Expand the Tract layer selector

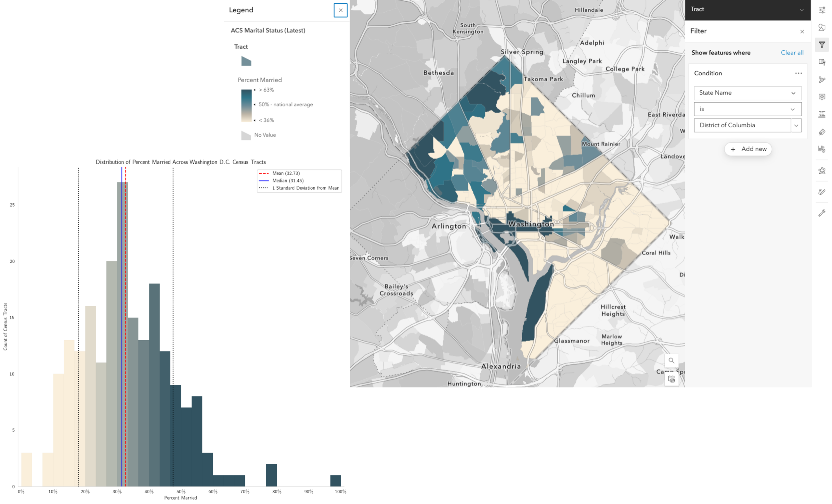point(747,10)
